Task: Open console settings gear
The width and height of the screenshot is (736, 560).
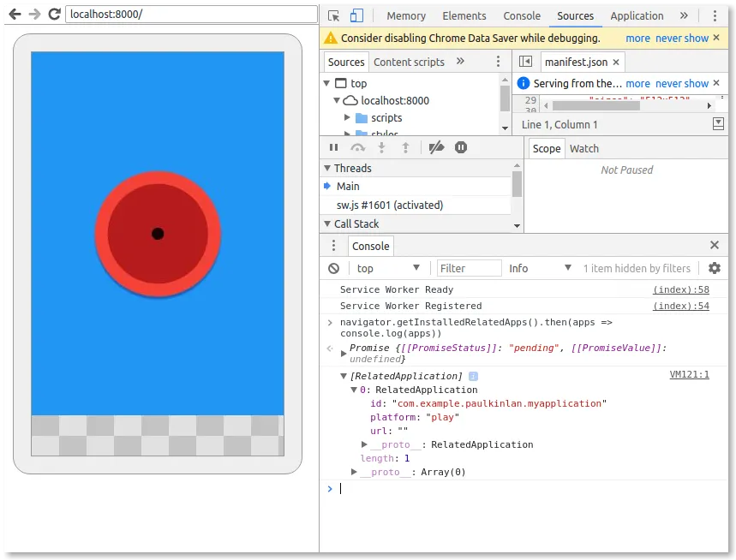Action: [x=715, y=268]
